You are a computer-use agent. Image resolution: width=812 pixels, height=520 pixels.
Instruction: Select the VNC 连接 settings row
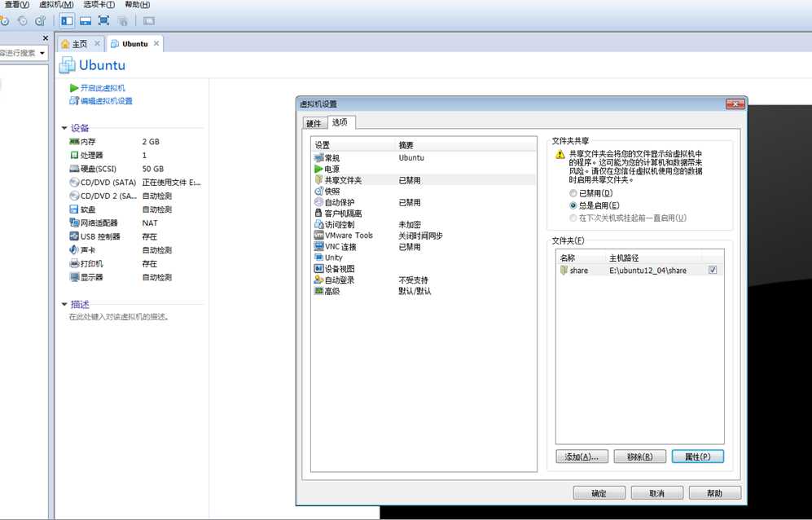point(424,247)
